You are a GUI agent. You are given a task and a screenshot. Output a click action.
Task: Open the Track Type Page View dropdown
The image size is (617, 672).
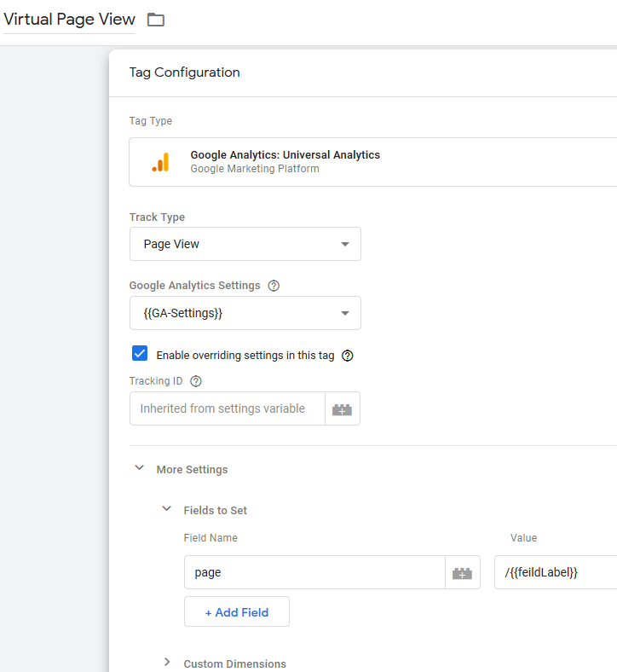click(x=245, y=244)
